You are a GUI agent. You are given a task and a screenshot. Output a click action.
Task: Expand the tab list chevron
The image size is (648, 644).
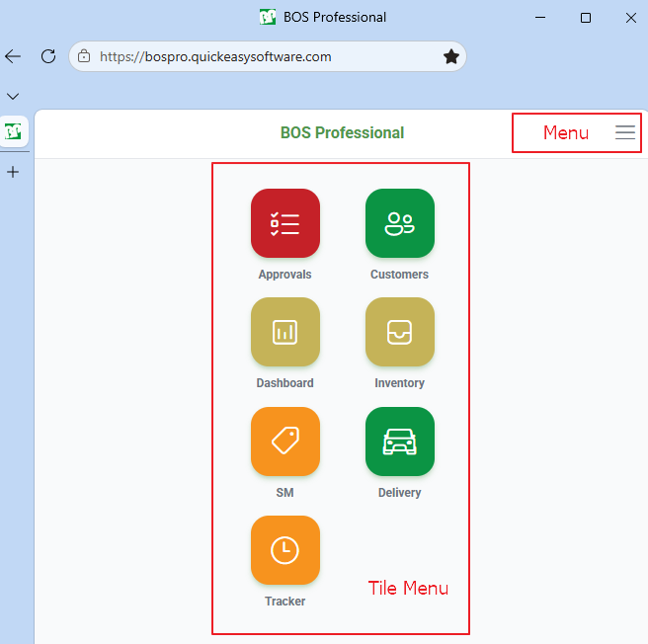point(13,97)
